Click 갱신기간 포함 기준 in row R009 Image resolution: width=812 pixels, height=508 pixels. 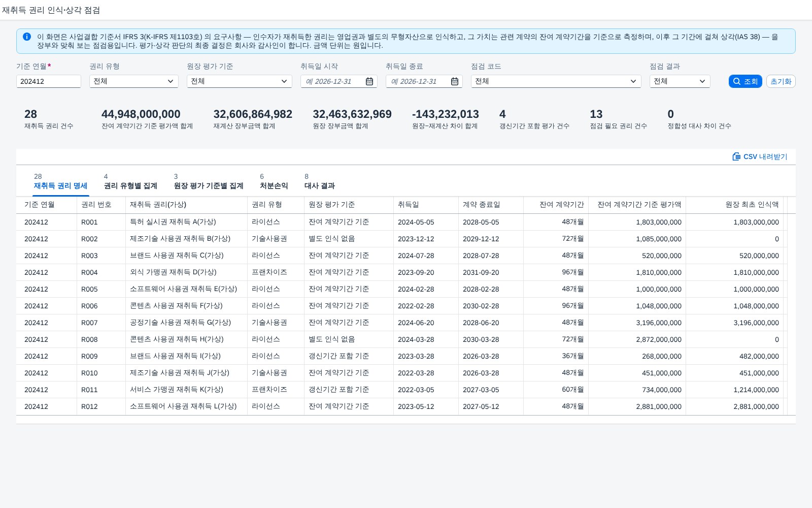pos(349,356)
